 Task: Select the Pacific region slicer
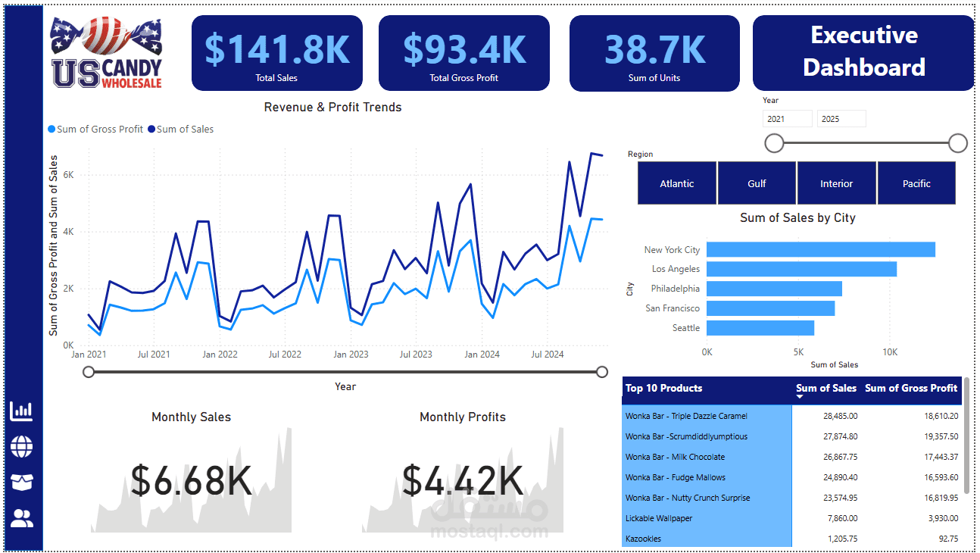(x=916, y=183)
